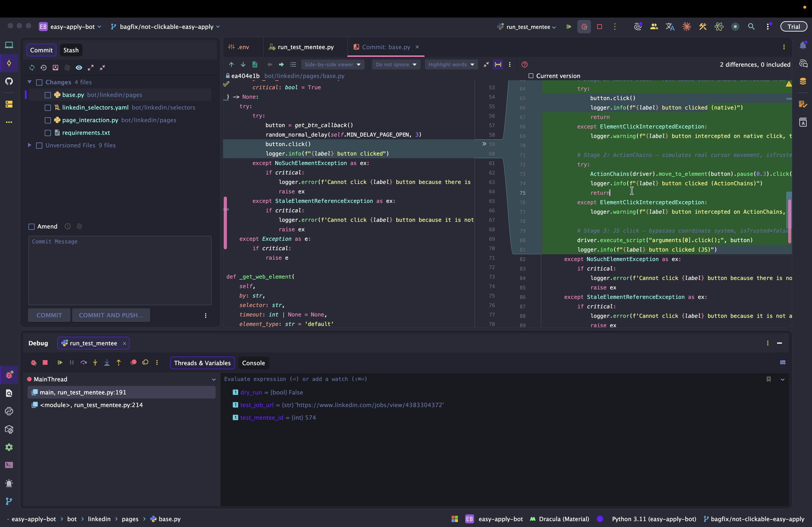Enable the Amend checkbox

pos(32,227)
